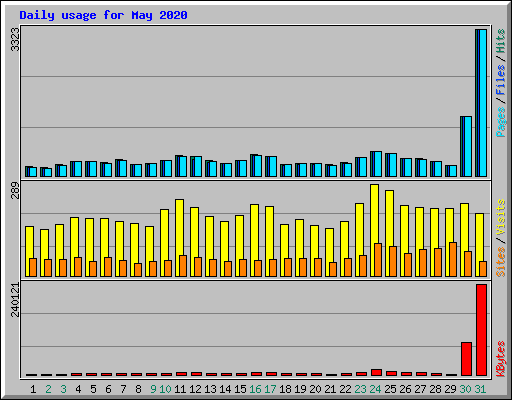Screen dimensions: 512x400
Task: Click day 16 on the x-axis
Action: pos(255,389)
